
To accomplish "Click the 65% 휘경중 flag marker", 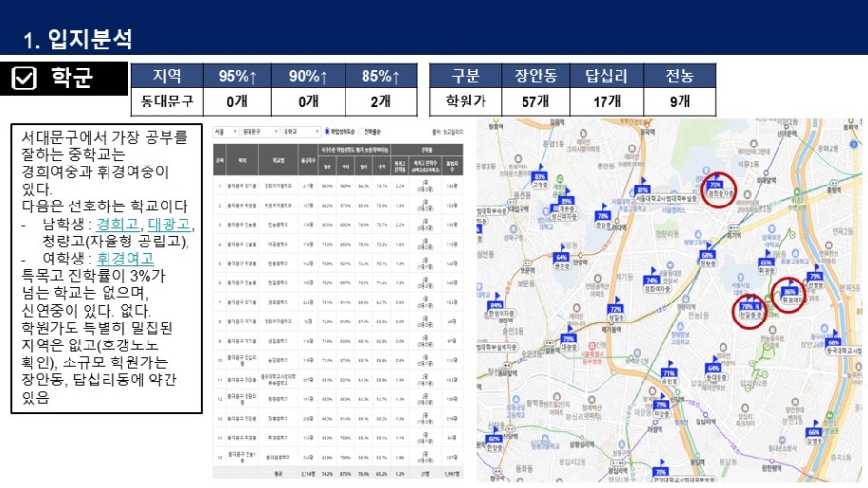I will [767, 263].
